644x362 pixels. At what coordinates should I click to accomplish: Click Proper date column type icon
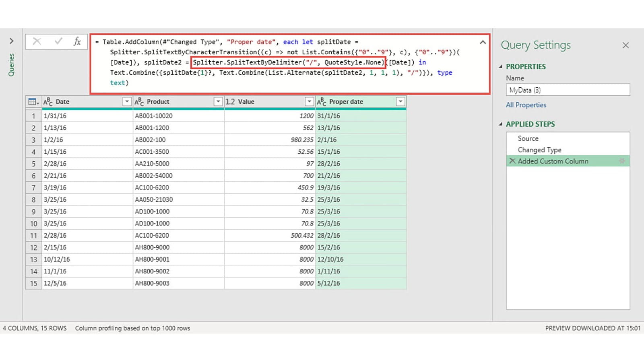(x=321, y=102)
